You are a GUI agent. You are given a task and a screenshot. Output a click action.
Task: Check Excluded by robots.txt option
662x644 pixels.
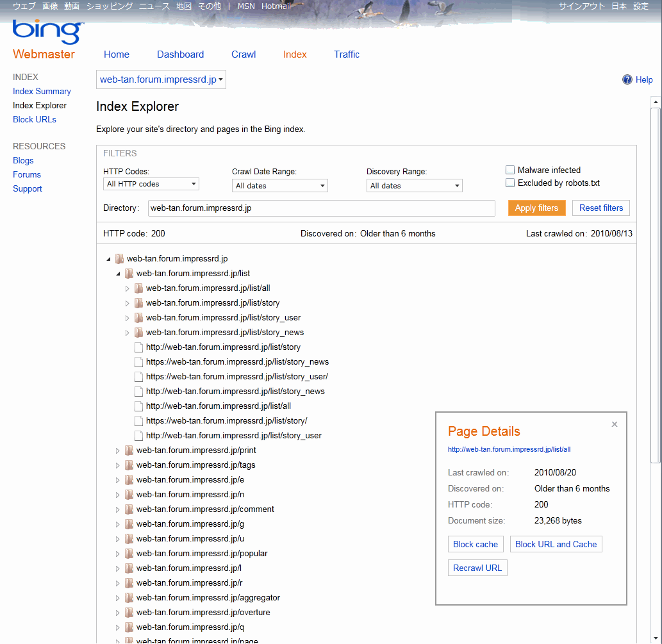[x=510, y=183]
